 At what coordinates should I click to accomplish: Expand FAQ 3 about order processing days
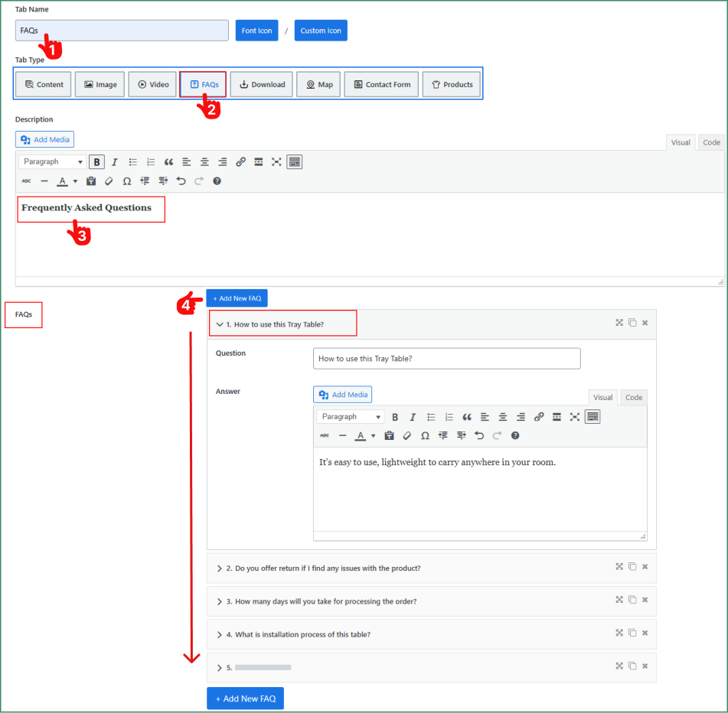[220, 601]
